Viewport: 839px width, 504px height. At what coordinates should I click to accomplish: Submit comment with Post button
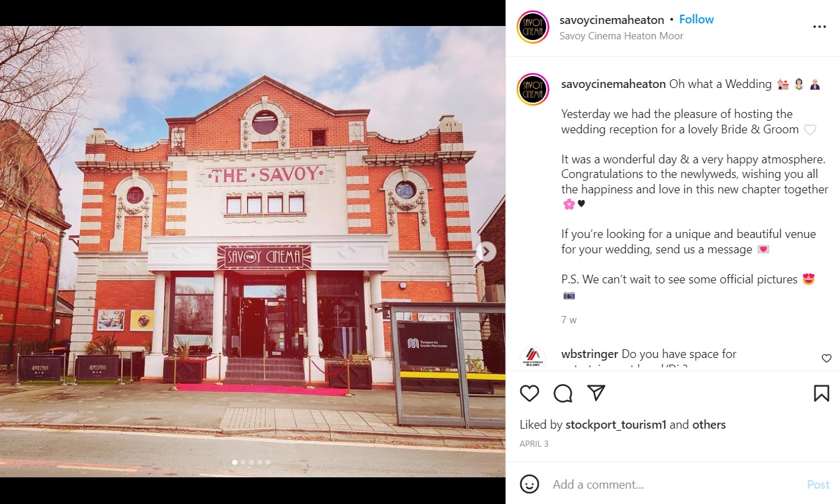click(x=818, y=485)
